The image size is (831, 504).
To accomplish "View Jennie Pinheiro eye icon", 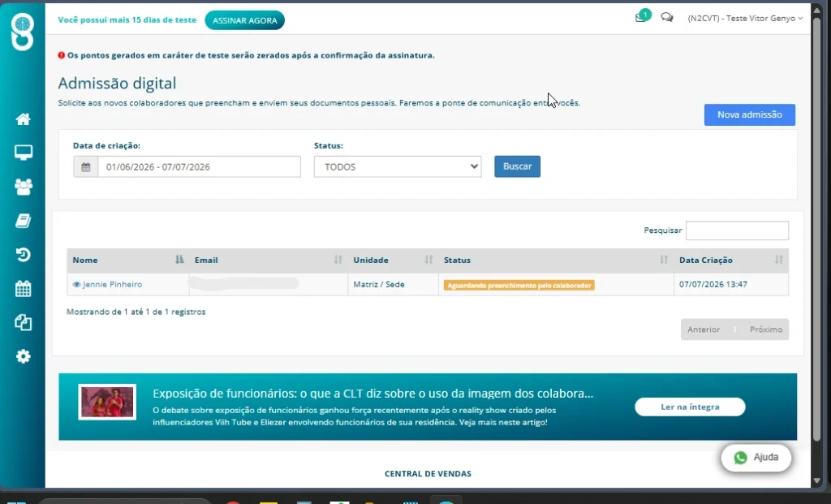I will point(76,285).
